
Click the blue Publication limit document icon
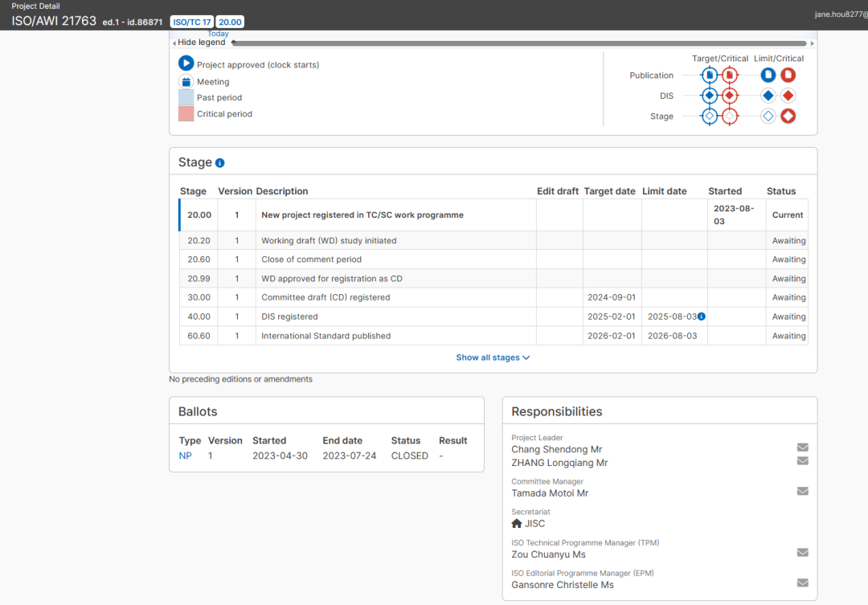pyautogui.click(x=768, y=75)
